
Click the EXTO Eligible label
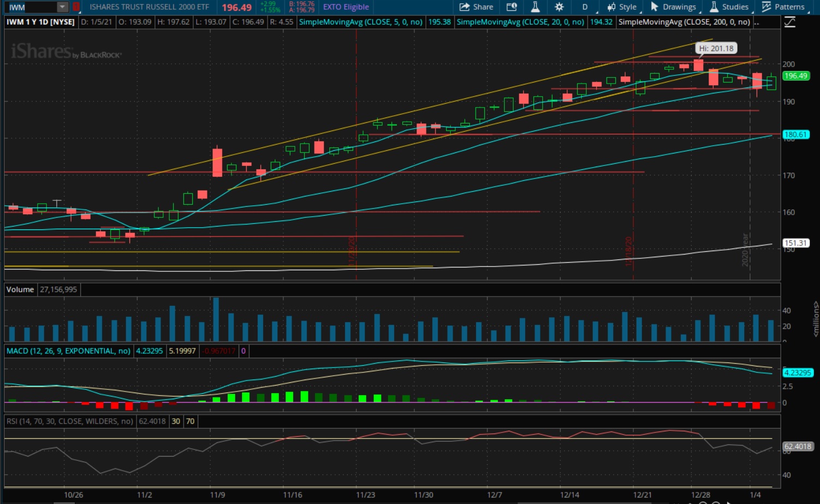pos(346,7)
